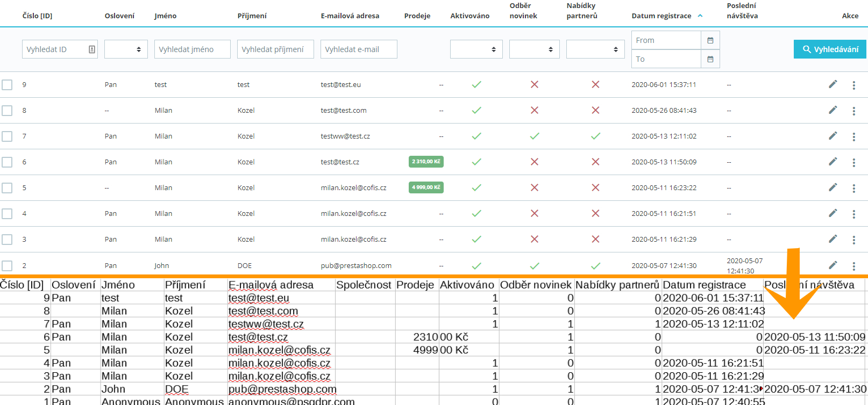Open the Odběr novinek filter dropdown
This screenshot has height=405, width=868.
pyautogui.click(x=535, y=49)
